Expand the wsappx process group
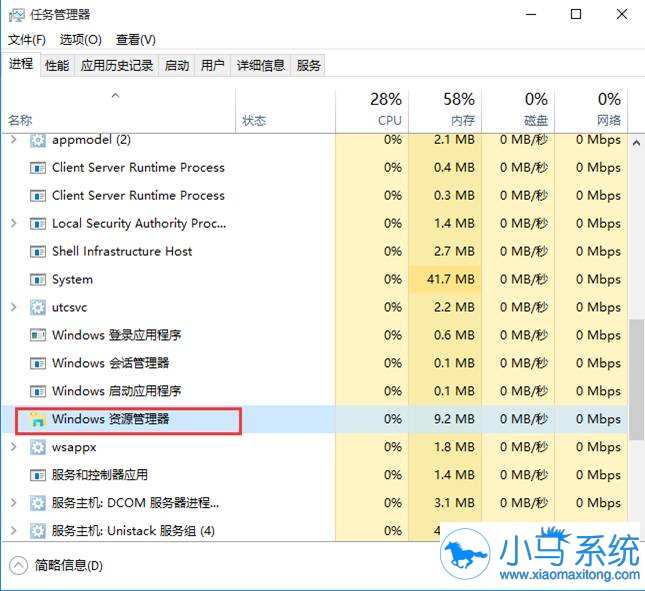 14,447
